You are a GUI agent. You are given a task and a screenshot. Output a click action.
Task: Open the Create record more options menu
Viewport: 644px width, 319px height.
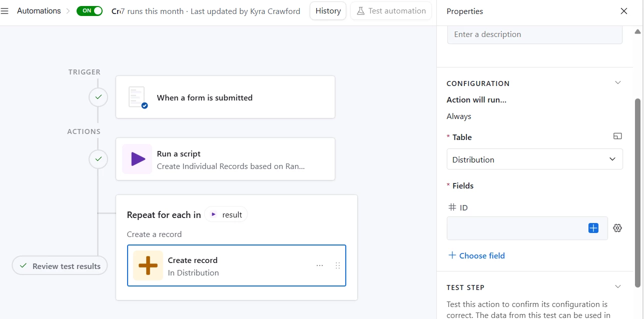tap(320, 265)
